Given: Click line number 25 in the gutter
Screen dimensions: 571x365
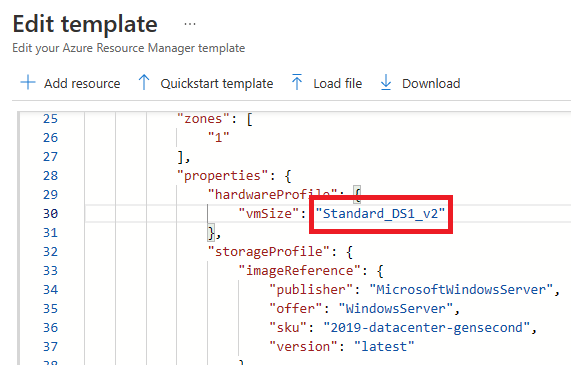Looking at the screenshot, I should pyautogui.click(x=50, y=119).
